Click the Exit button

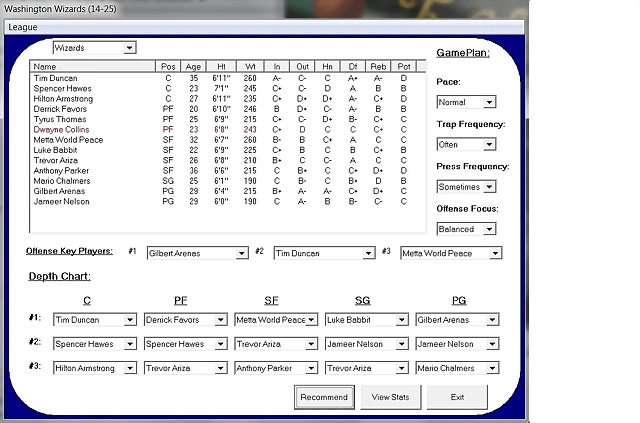click(457, 397)
